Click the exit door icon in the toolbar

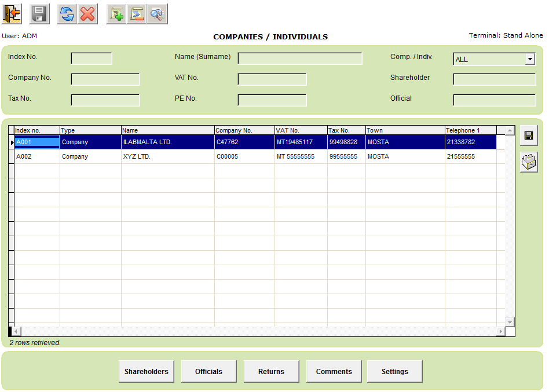10,13
